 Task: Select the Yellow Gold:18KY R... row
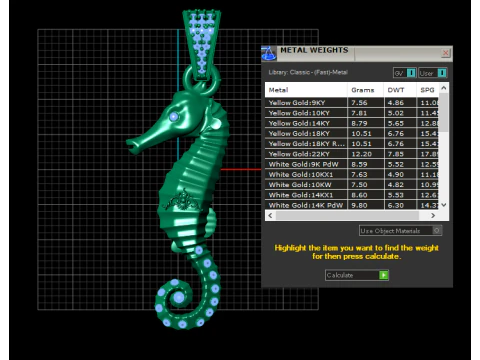coord(352,144)
